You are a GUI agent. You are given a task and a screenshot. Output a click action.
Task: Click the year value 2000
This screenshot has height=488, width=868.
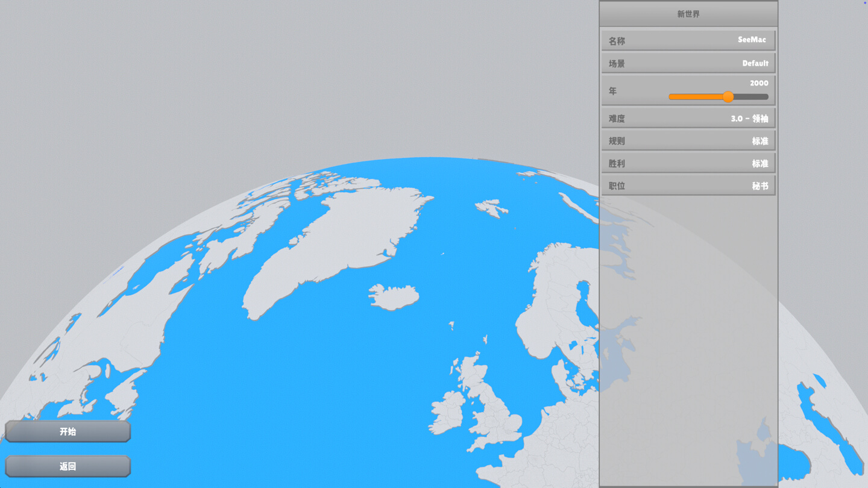click(759, 83)
